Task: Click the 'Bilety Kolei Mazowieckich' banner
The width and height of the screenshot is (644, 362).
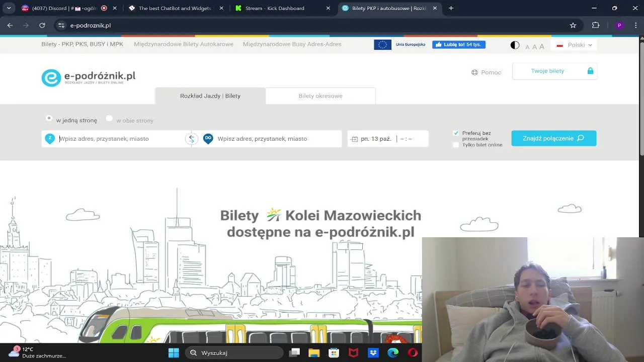Action: [x=321, y=223]
